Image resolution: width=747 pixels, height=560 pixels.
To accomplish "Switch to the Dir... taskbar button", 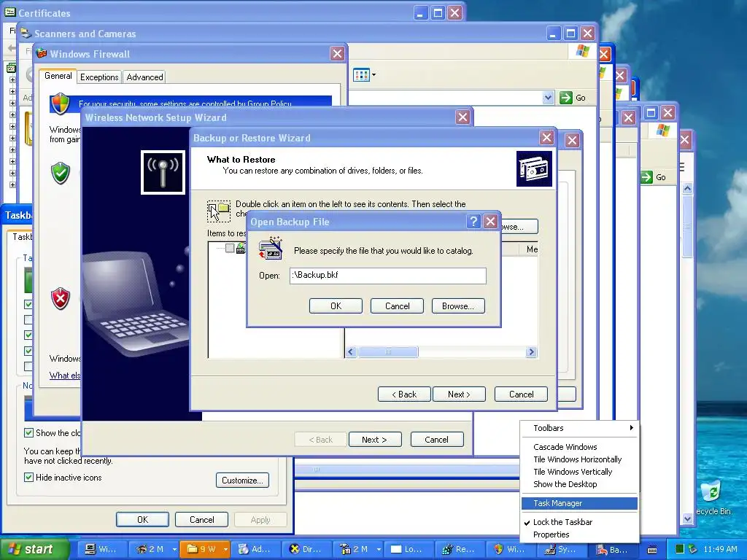I will (309, 549).
